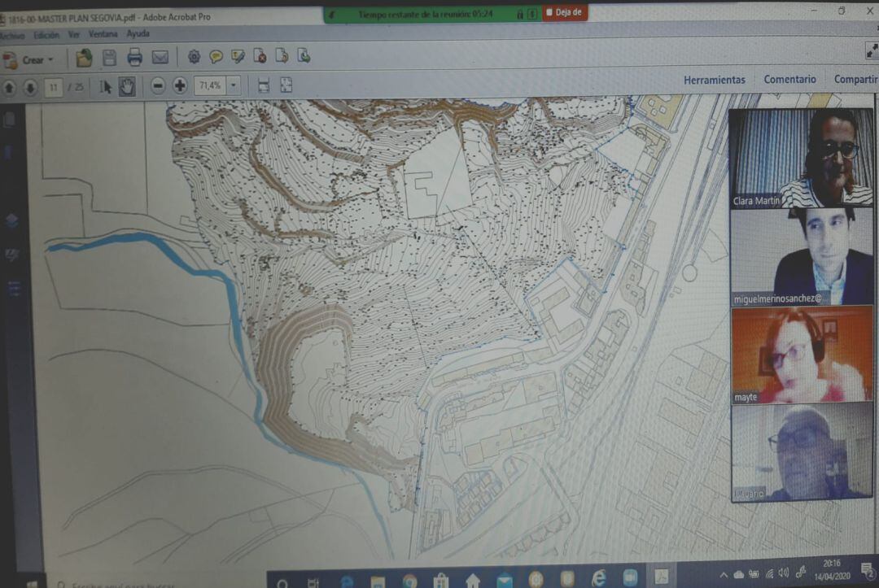Open the Crear dropdown menu

[33, 59]
